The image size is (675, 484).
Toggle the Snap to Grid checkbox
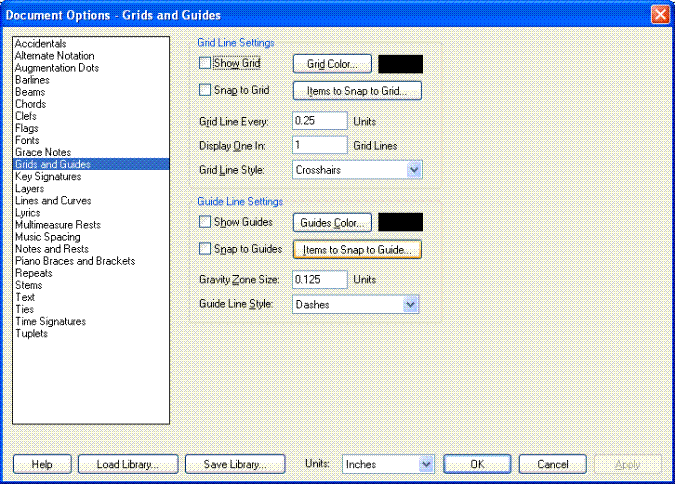tap(206, 91)
